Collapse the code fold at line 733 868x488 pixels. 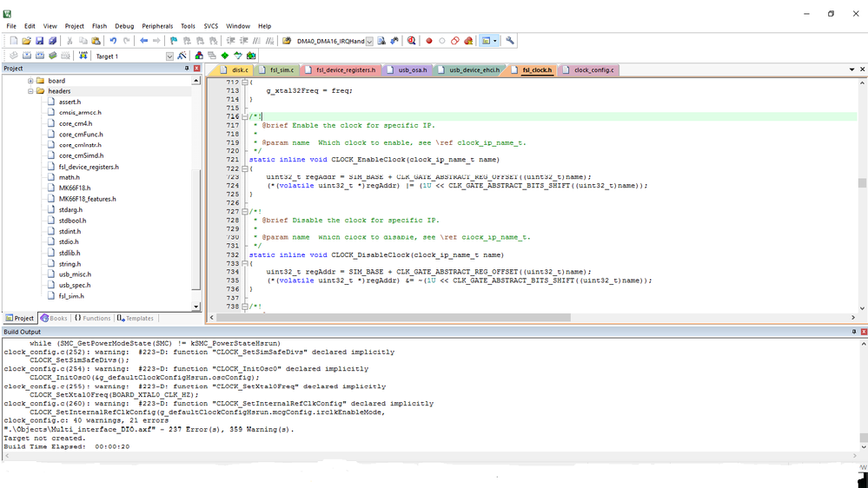coord(245,264)
